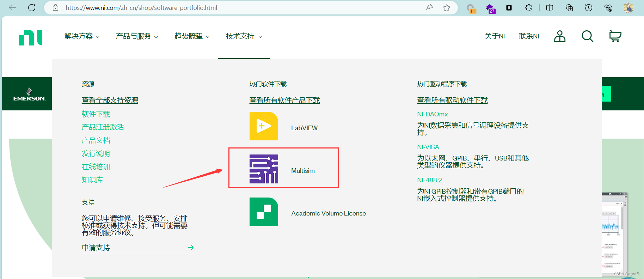Open the 产品注册激活 link
Viewport: 644px width, 279px height.
103,127
